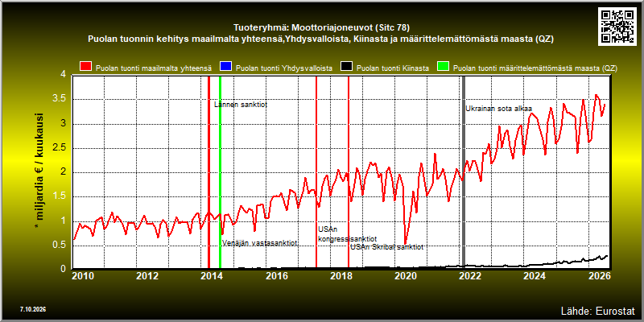Click the y-axis value 3.5
The height and width of the screenshot is (322, 644).
[x=60, y=99]
